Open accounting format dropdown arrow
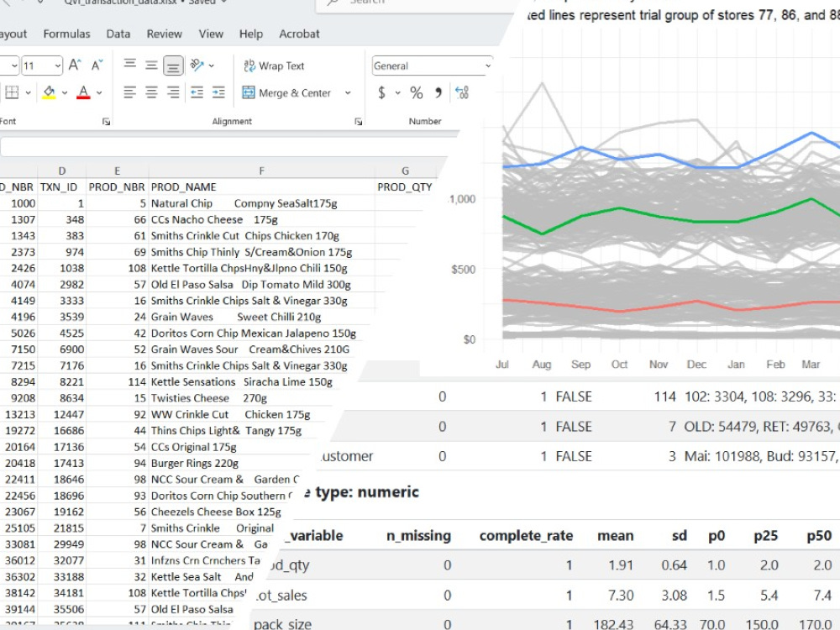This screenshot has height=630, width=840. [x=397, y=92]
